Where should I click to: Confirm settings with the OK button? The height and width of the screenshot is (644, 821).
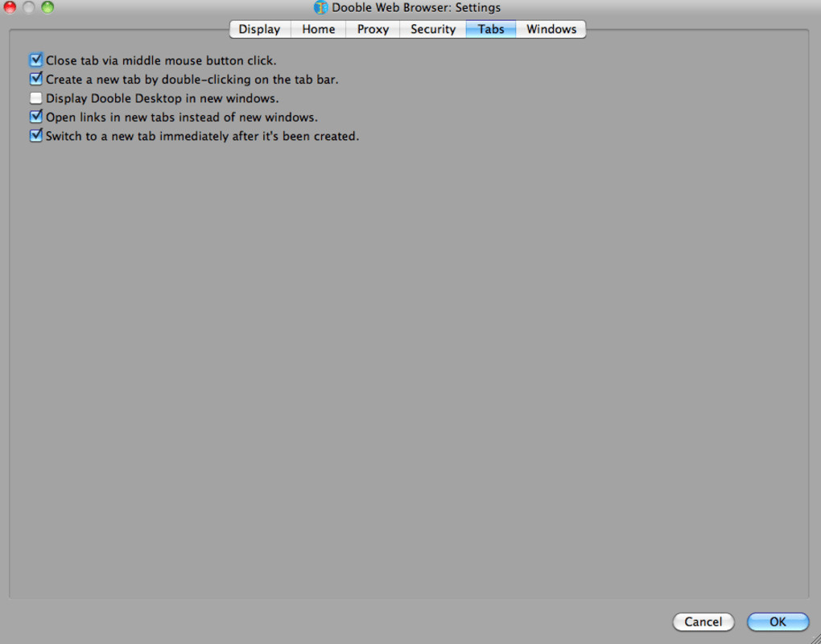tap(778, 622)
